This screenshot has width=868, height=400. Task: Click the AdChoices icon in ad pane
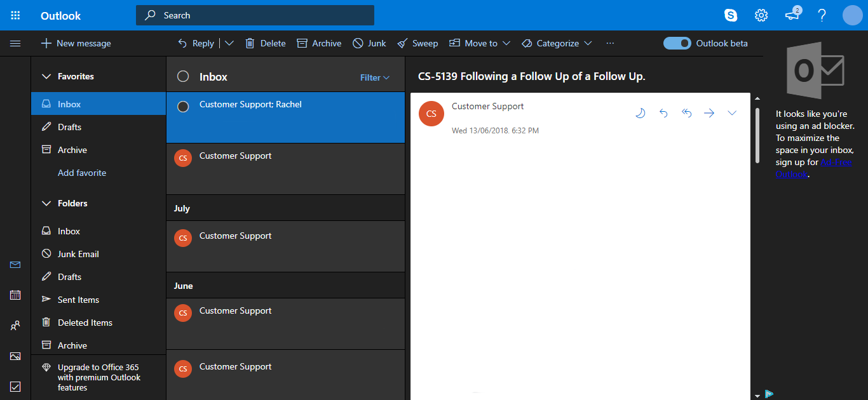(769, 394)
